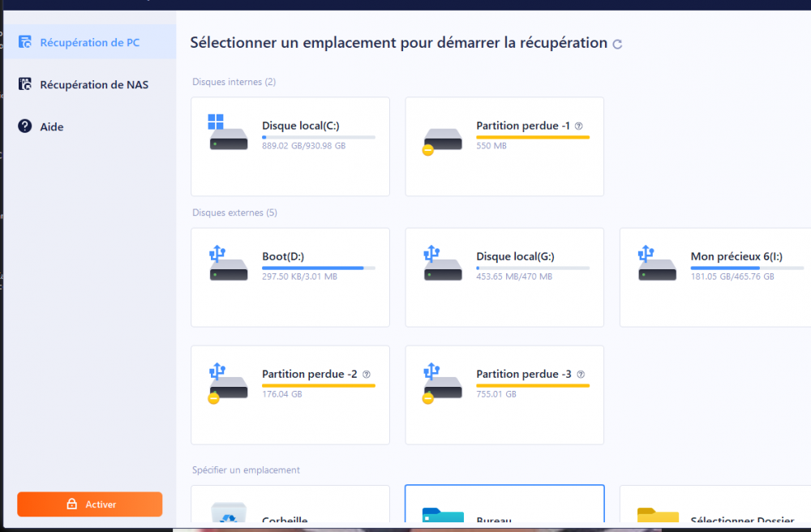Click the 889.02 GB/930.98 GB usage text
811x532 pixels.
pos(303,146)
